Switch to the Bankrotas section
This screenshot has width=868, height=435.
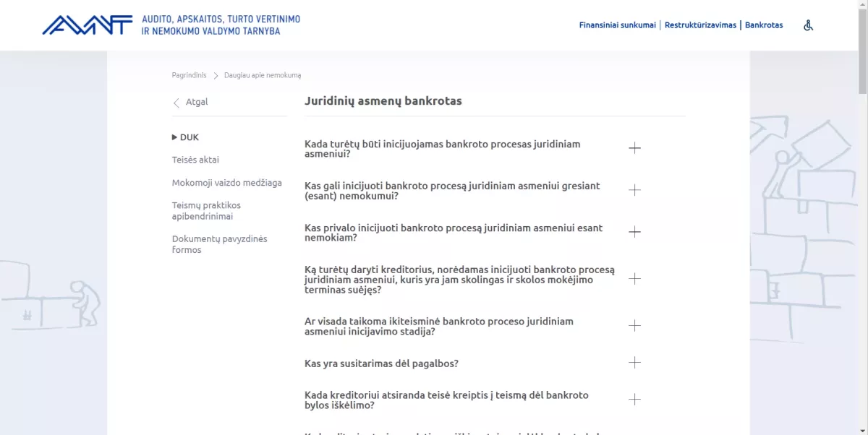[x=764, y=25]
